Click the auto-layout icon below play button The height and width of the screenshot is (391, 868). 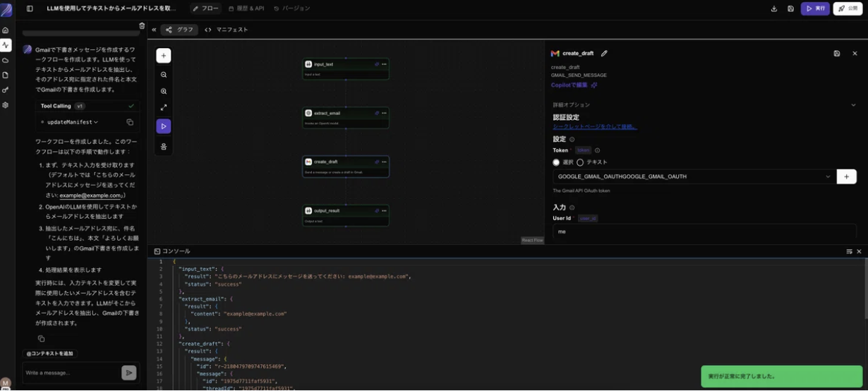pos(164,147)
